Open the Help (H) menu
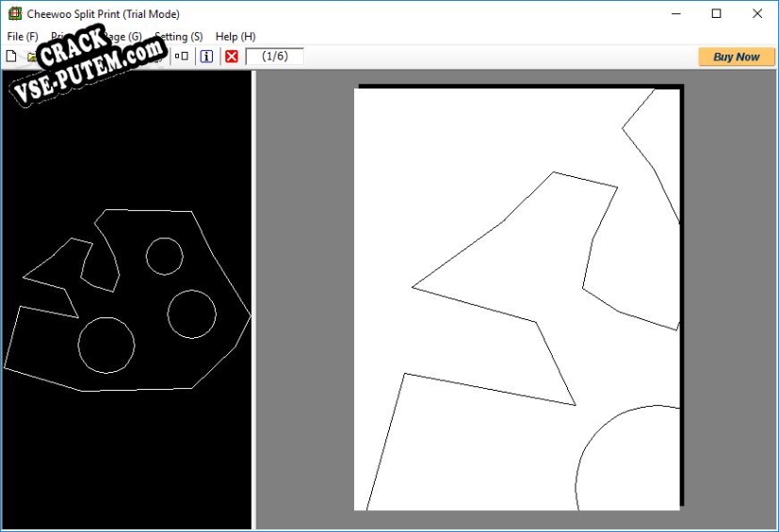 point(235,37)
